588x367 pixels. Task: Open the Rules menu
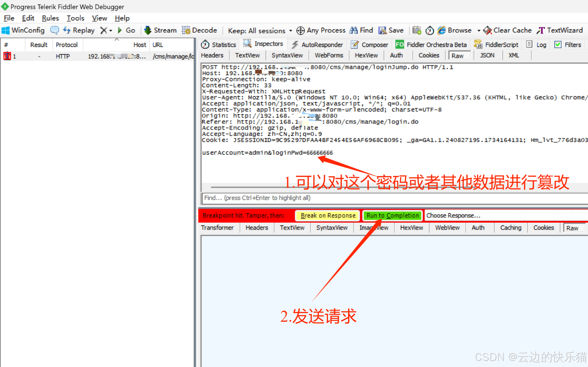[50, 18]
